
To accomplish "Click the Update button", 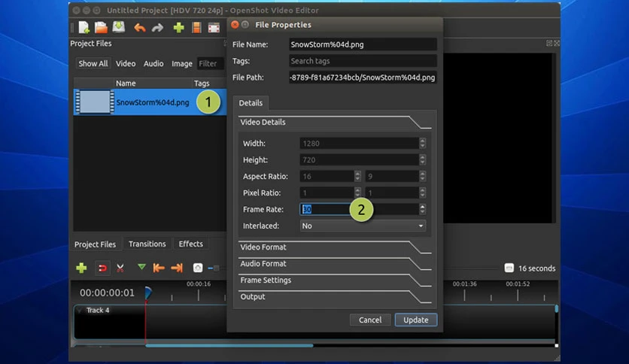I will 415,320.
